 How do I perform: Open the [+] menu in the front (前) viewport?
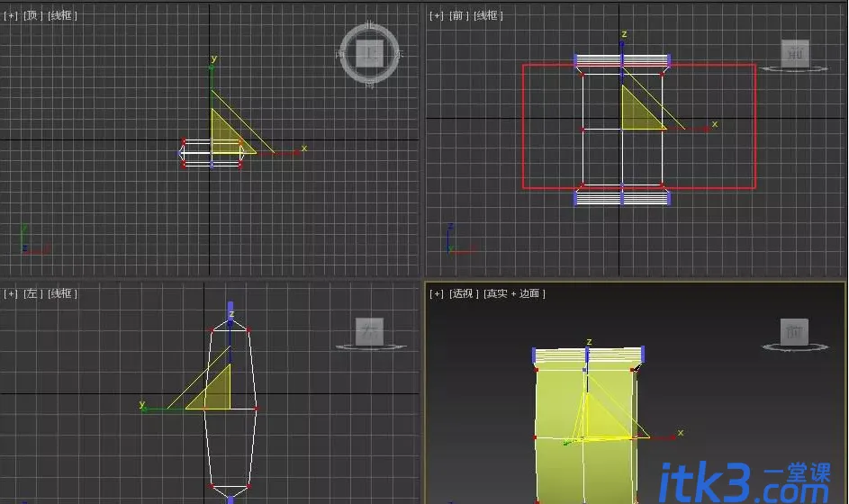[437, 15]
